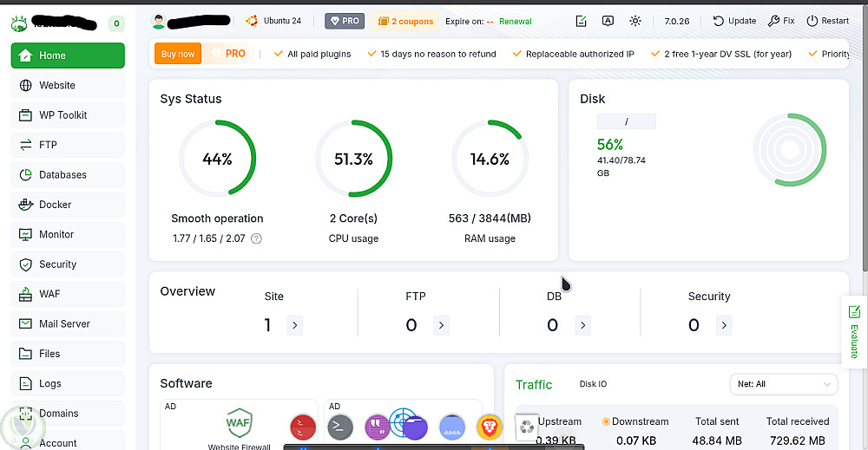Toggle the Downstream legend marker

[x=606, y=421]
